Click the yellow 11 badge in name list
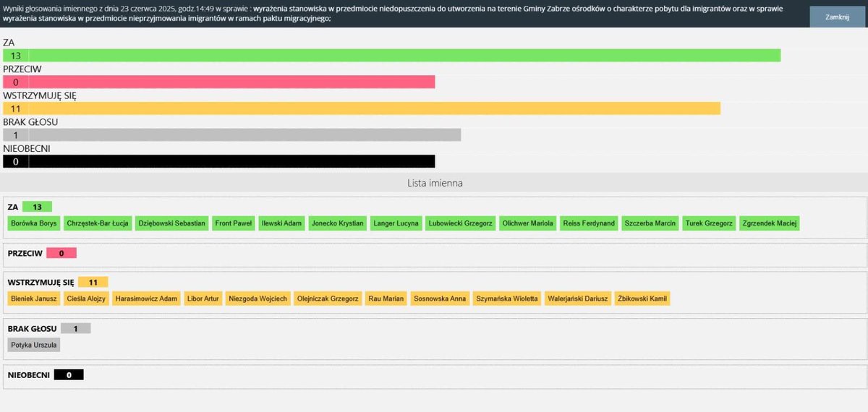868x412 pixels. 93,282
